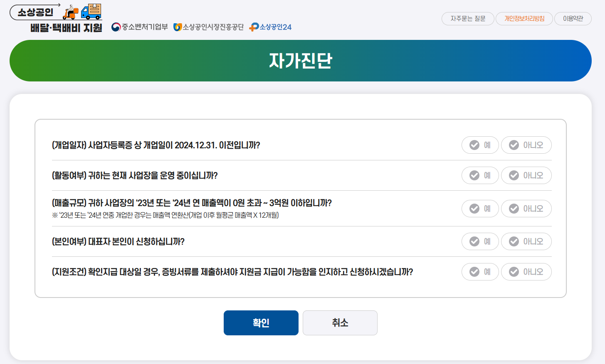Screen dimensions: 605x364
Task: Mark 아니오 for the 본인여부 question
Action: pyautogui.click(x=526, y=241)
